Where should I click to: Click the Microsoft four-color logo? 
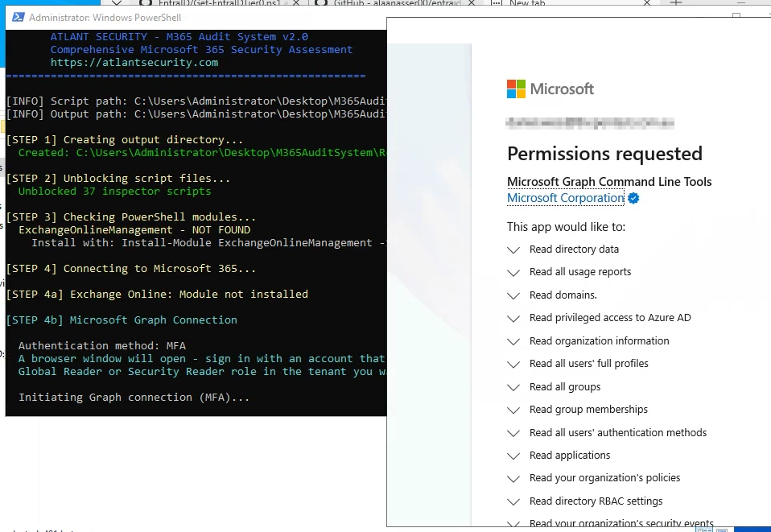click(516, 89)
